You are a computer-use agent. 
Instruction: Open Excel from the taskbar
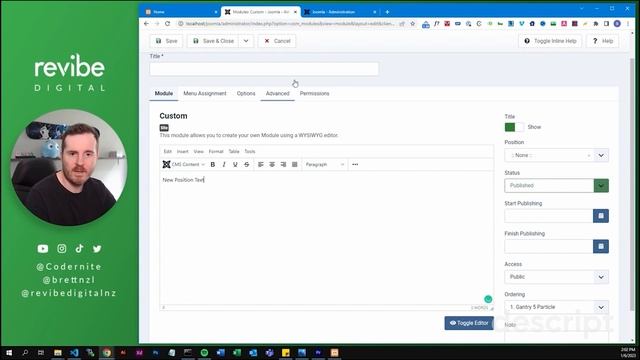(x=237, y=353)
